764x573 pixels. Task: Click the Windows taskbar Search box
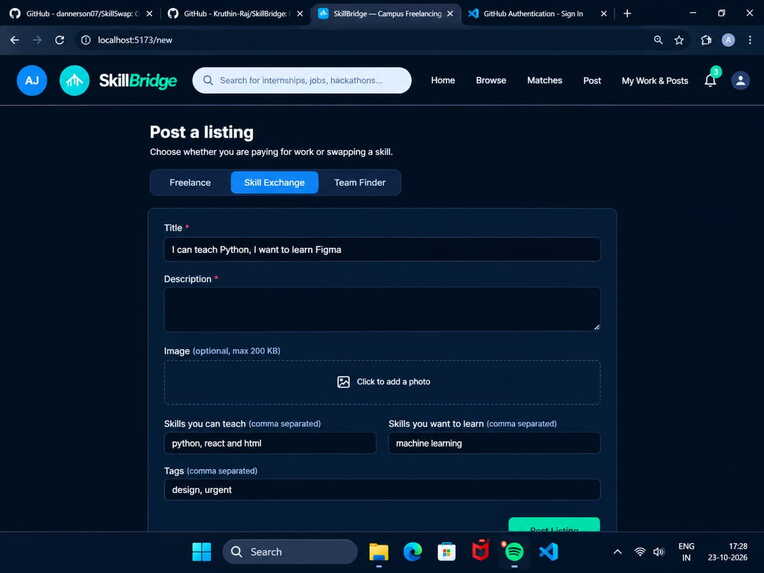(x=290, y=552)
